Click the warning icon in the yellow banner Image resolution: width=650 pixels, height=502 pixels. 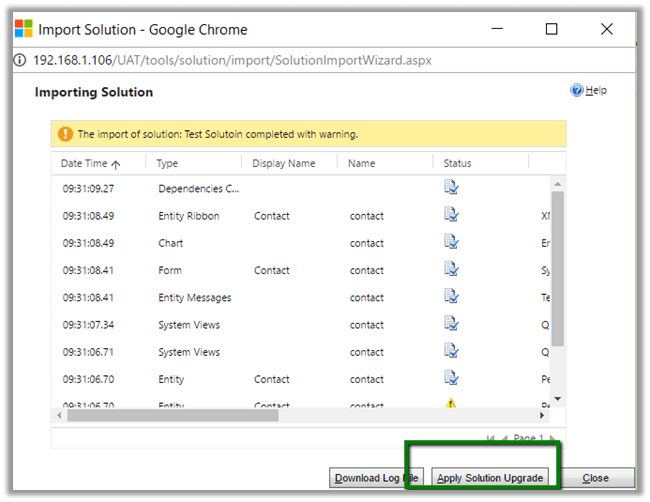pyautogui.click(x=66, y=134)
